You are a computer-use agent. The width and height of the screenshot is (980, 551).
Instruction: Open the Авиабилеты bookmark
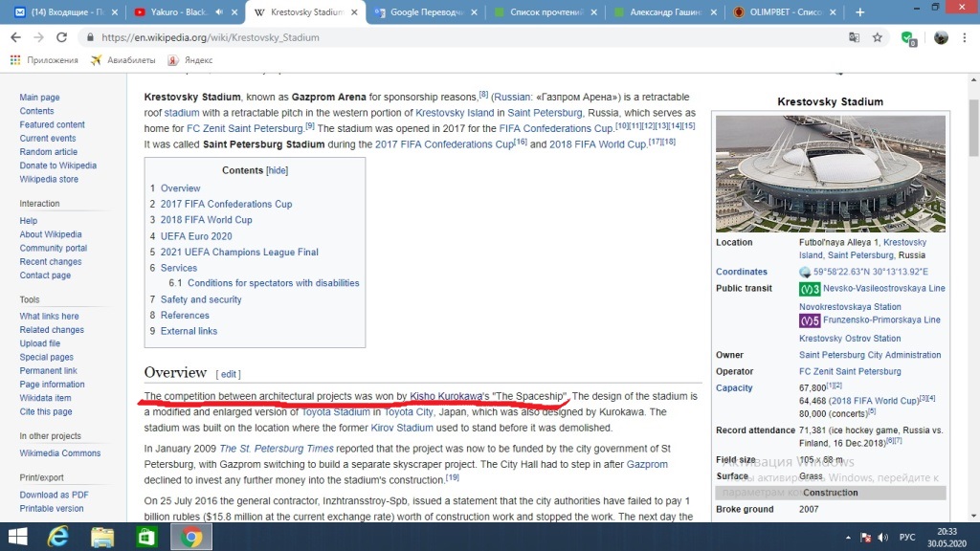123,60
